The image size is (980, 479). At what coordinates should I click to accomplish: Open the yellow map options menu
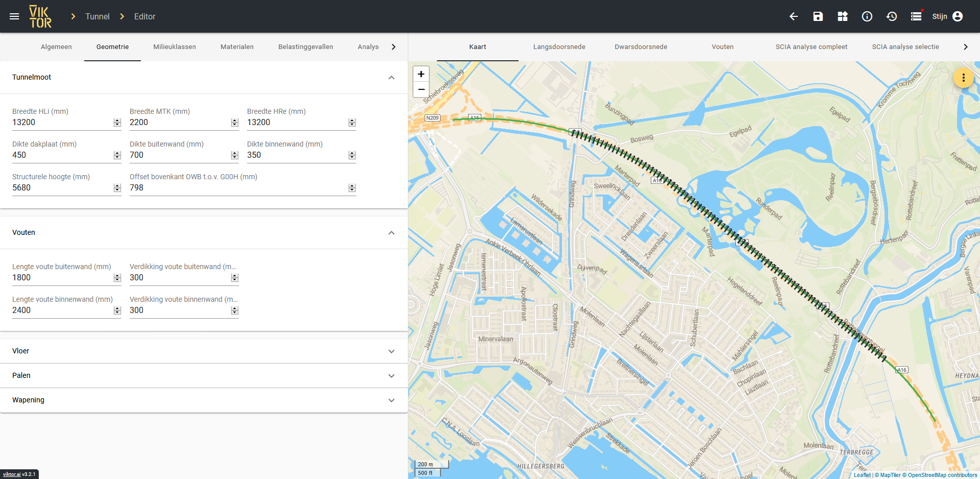pyautogui.click(x=963, y=78)
